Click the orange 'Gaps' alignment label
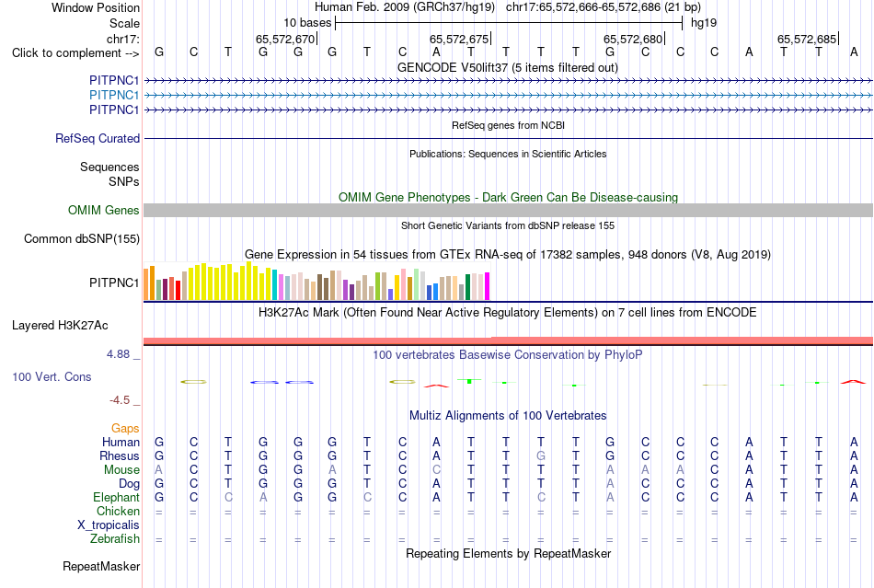Screen dimensions: 874x588 125,428
